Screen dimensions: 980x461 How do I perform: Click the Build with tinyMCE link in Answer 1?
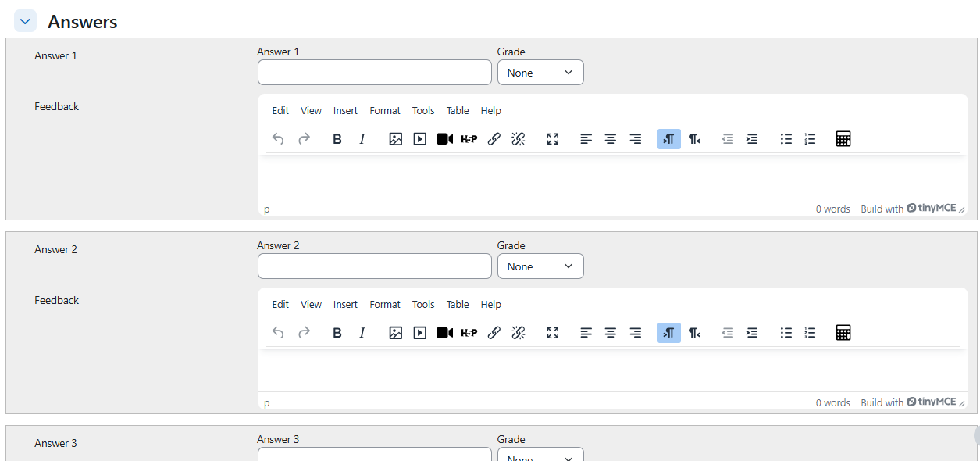point(908,209)
